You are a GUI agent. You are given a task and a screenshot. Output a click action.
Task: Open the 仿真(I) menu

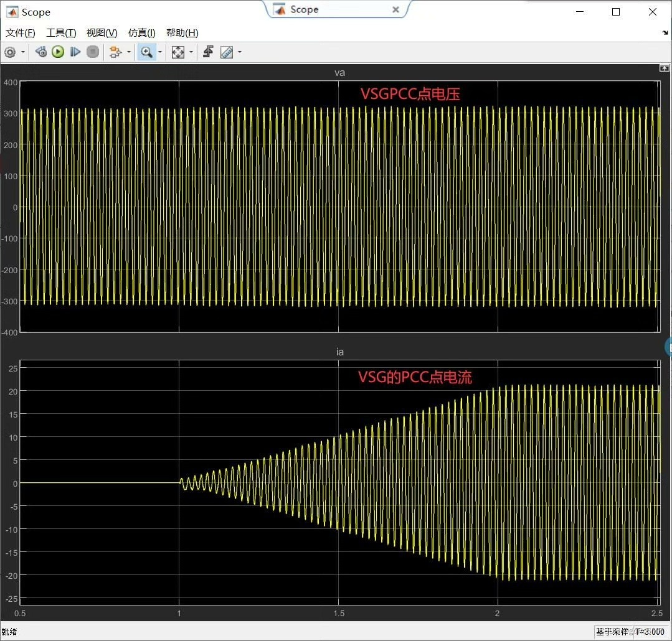click(x=141, y=33)
